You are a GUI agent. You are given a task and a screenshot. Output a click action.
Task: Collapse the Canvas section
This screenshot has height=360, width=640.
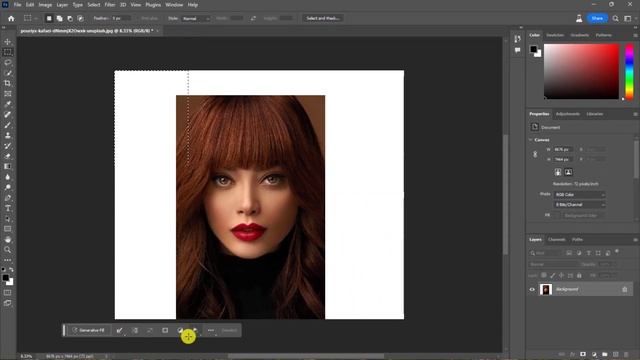tap(531, 140)
